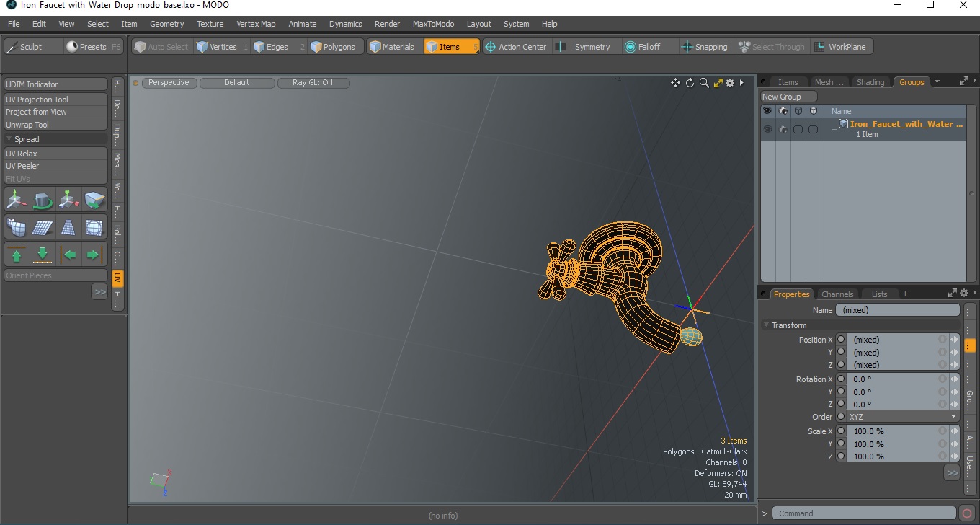Open the Falloff menu
Image resolution: width=980 pixels, height=525 pixels.
[x=650, y=47]
